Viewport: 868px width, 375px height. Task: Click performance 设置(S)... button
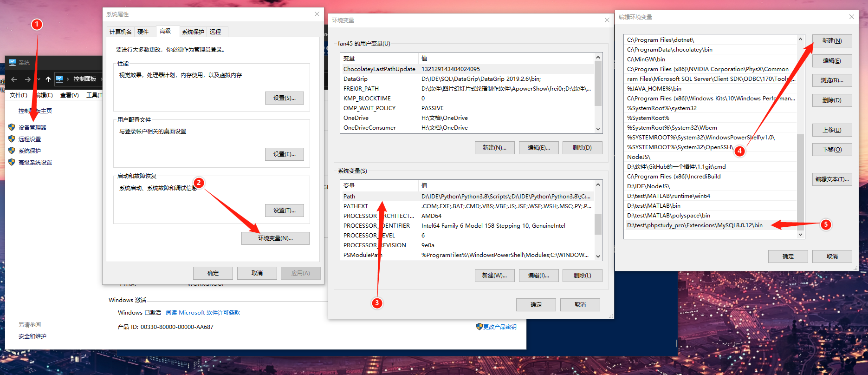click(x=285, y=98)
